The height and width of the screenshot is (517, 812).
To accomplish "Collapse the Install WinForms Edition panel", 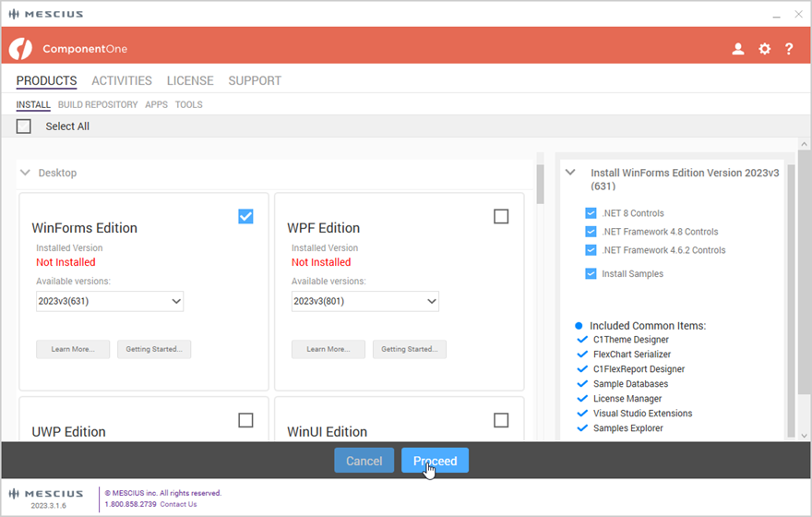I will click(x=571, y=173).
